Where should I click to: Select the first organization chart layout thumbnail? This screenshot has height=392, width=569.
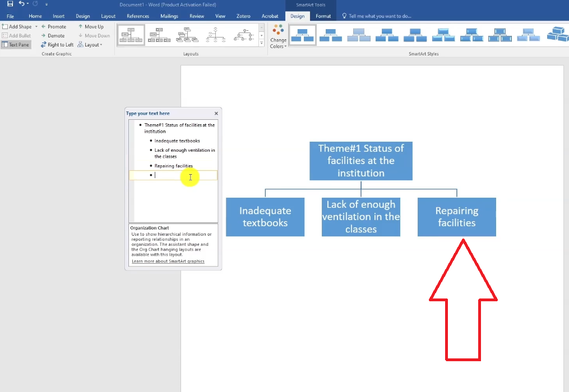coord(131,35)
